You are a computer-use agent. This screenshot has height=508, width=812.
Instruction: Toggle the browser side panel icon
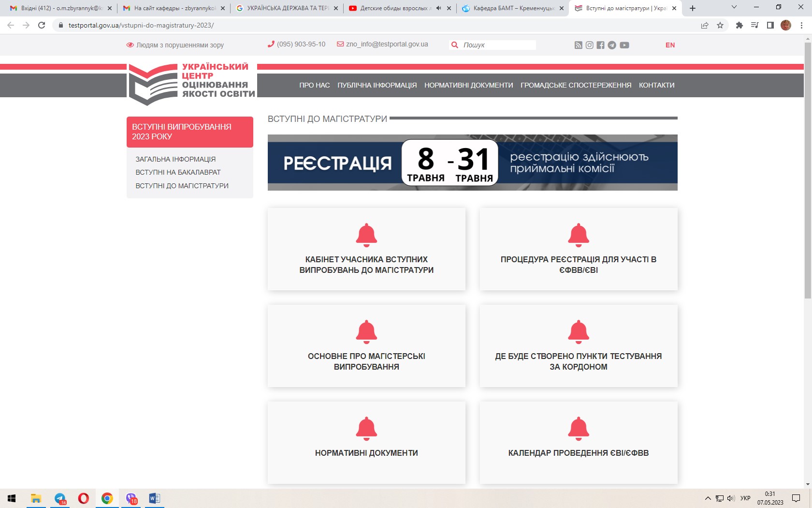770,25
